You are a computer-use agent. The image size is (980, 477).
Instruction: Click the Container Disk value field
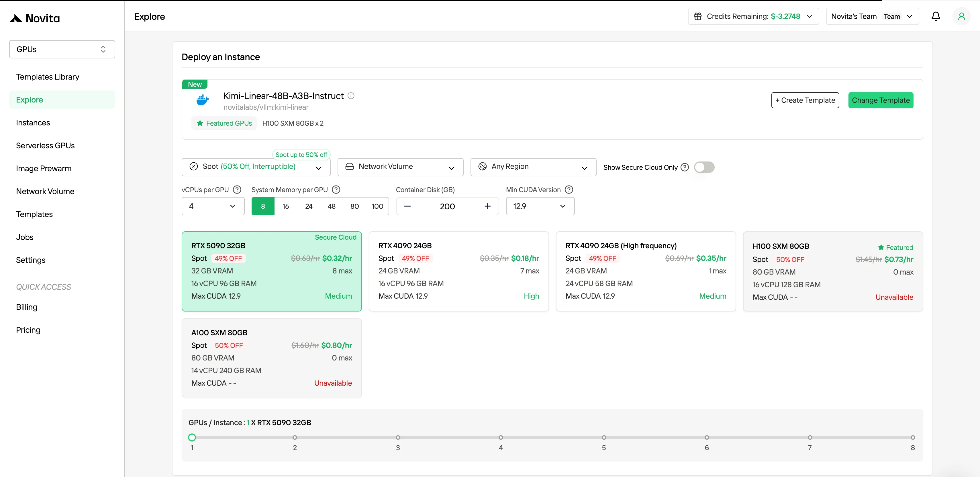click(447, 206)
